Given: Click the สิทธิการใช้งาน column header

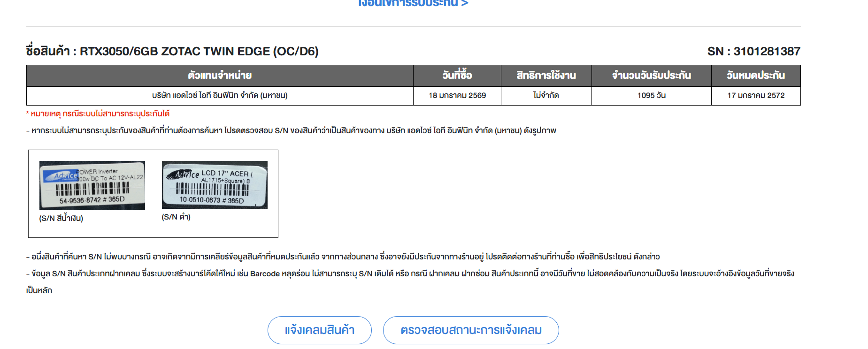Looking at the screenshot, I should click(x=546, y=76).
